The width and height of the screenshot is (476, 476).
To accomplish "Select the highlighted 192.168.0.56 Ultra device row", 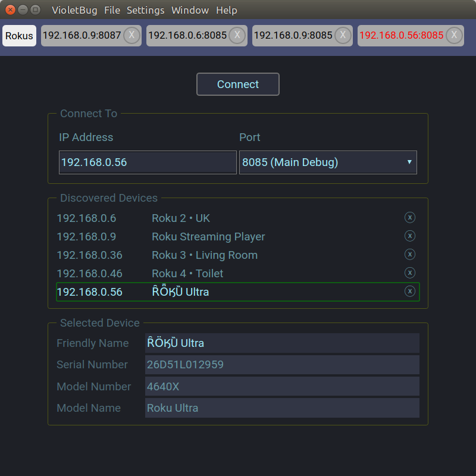I will (x=237, y=292).
